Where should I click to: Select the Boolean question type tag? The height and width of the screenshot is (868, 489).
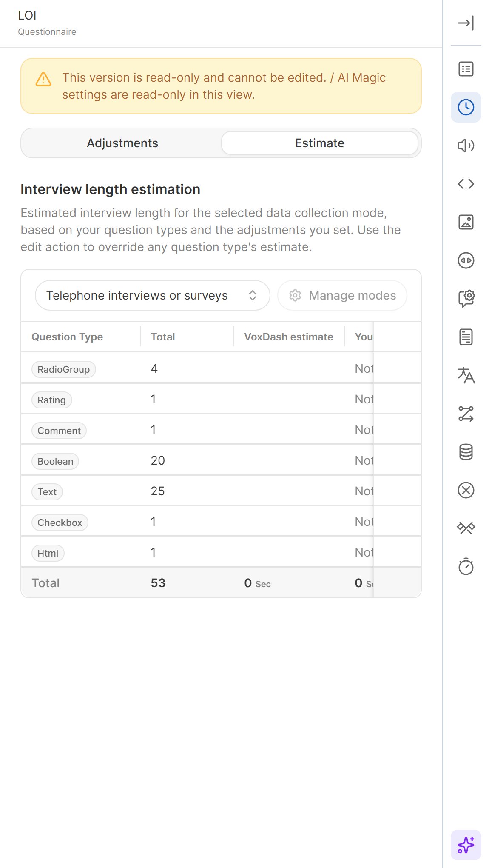[55, 461]
